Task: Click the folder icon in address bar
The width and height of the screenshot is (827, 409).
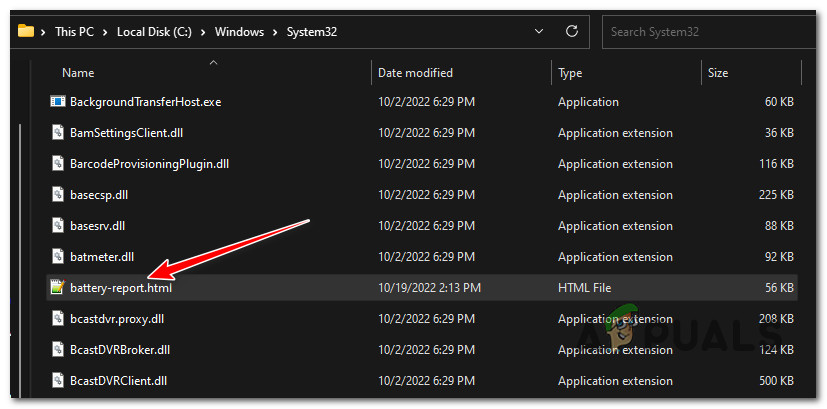Action: (x=26, y=31)
